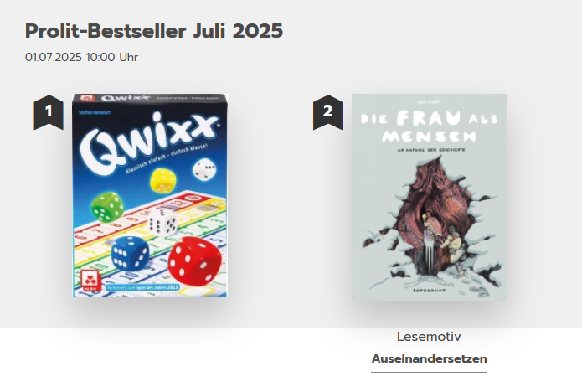
Task: Click the Am Anfang der Geschichte subtitle
Action: 431,150
